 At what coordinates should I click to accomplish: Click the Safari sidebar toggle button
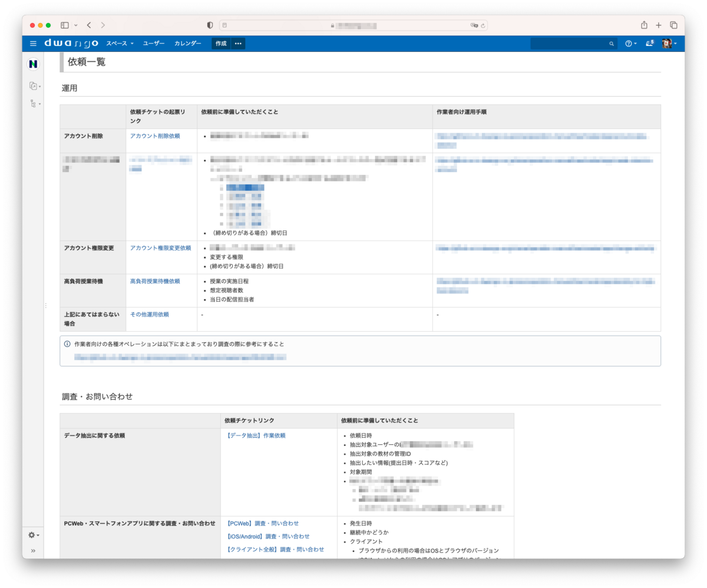(x=65, y=25)
